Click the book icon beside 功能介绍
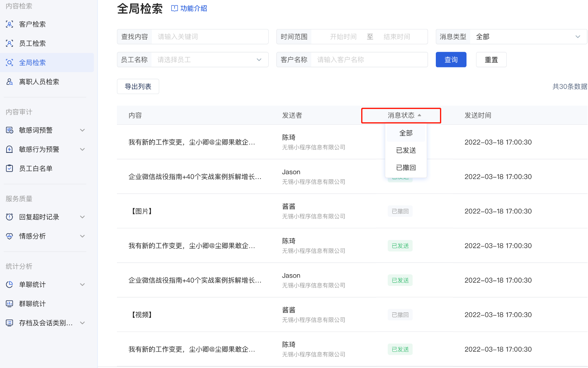The width and height of the screenshot is (588, 368). click(175, 8)
